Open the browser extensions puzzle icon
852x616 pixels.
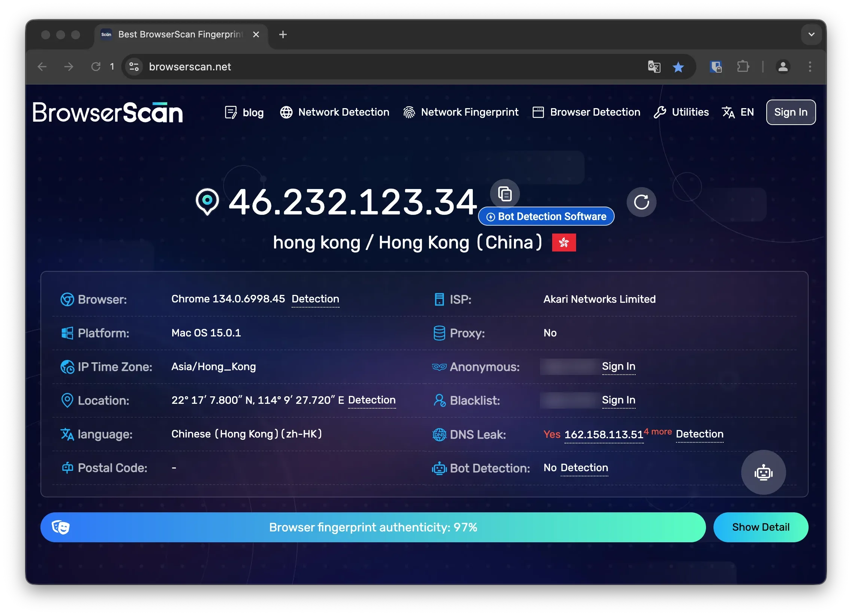(742, 67)
